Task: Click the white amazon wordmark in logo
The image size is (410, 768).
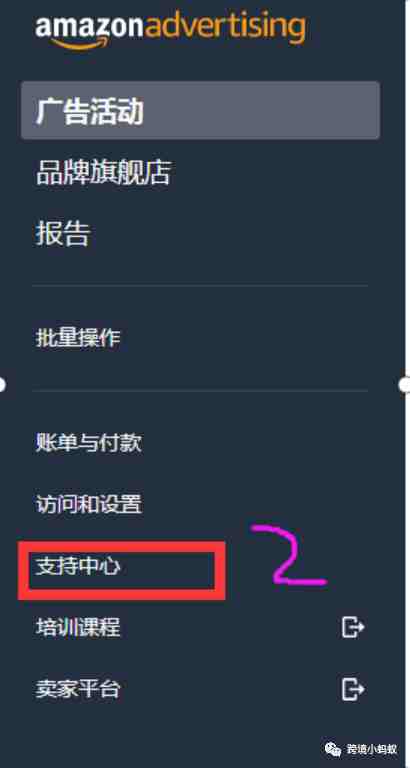Action: tap(90, 27)
